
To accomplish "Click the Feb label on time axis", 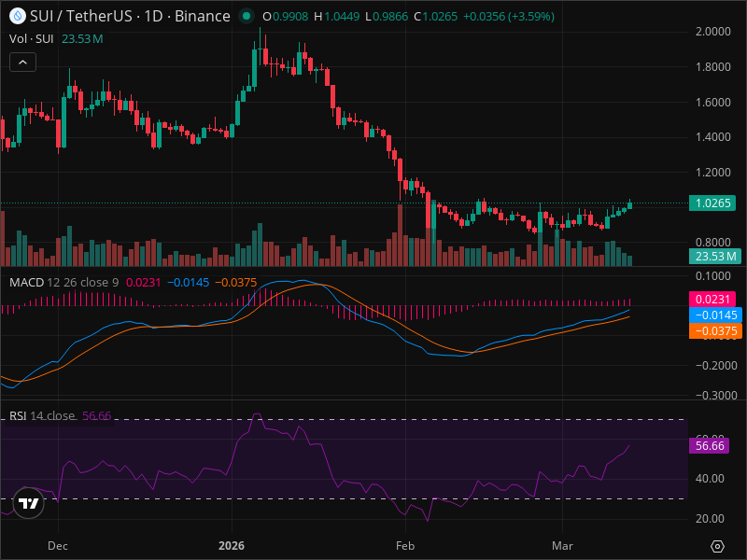I will pos(405,546).
